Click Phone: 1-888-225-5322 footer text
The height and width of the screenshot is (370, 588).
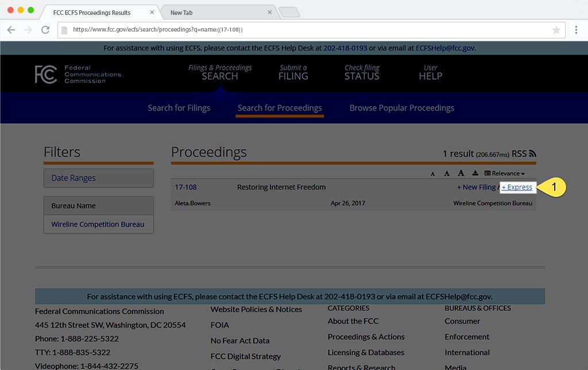click(x=76, y=338)
